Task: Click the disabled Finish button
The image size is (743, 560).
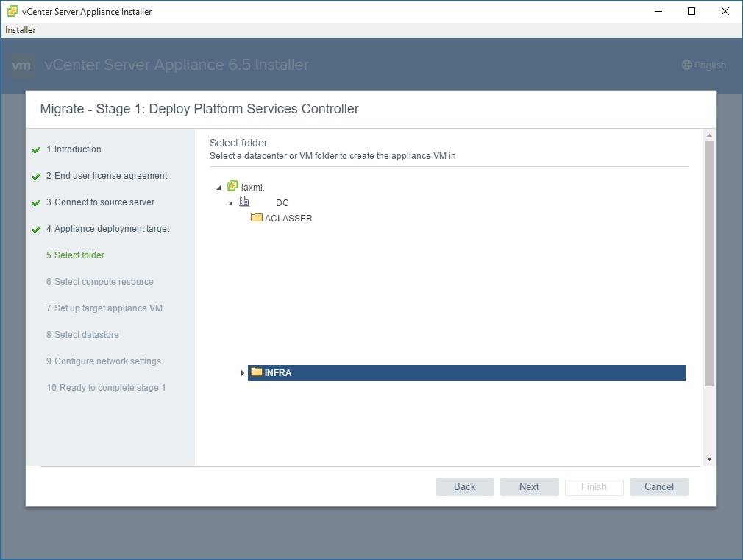Action: 594,486
